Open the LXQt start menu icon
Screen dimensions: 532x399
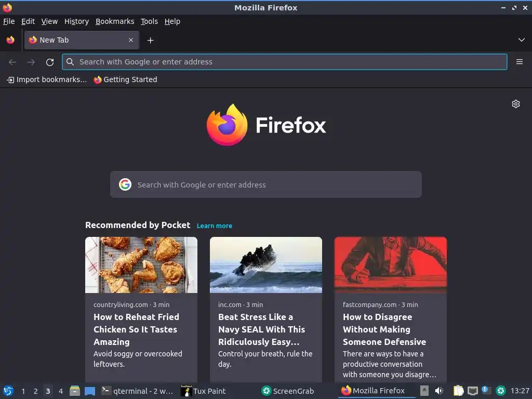(x=8, y=391)
